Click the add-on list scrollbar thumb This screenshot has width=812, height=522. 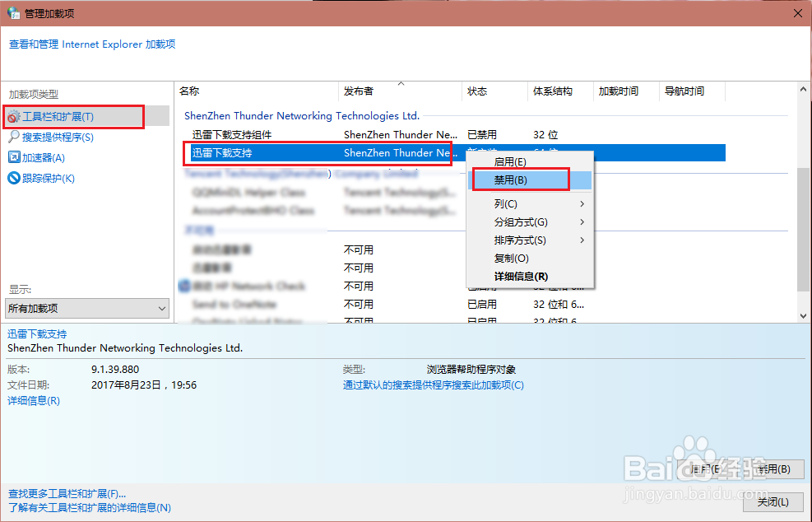click(803, 229)
